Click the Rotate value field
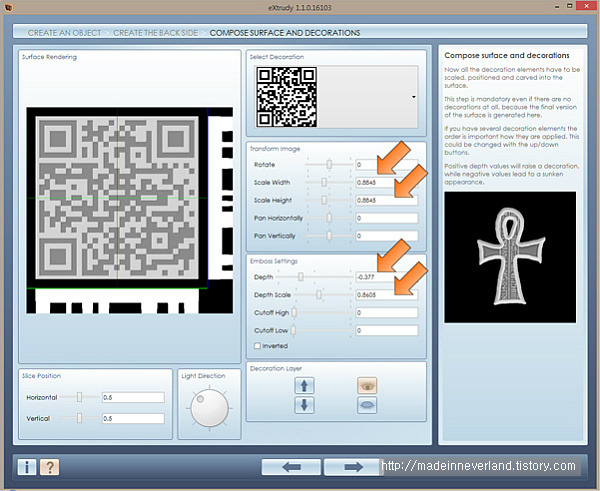The height and width of the screenshot is (491, 600). (x=386, y=165)
